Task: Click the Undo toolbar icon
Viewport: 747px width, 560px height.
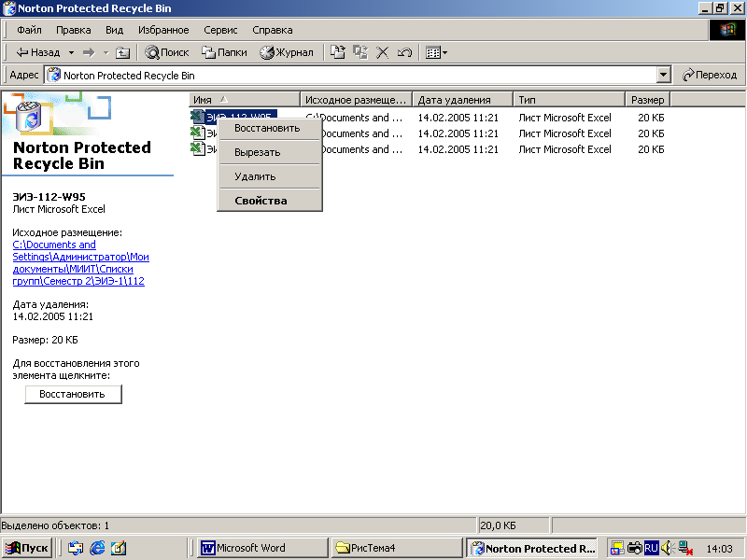Action: [404, 52]
